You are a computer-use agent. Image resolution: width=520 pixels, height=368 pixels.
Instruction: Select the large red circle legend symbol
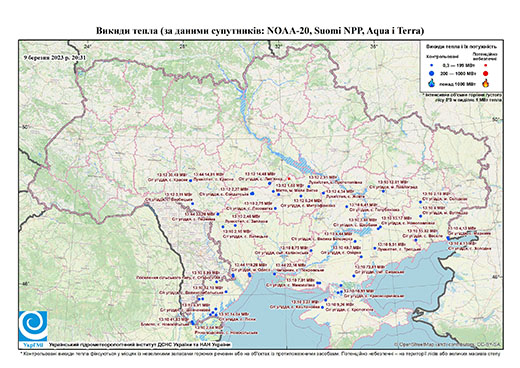[486, 74]
